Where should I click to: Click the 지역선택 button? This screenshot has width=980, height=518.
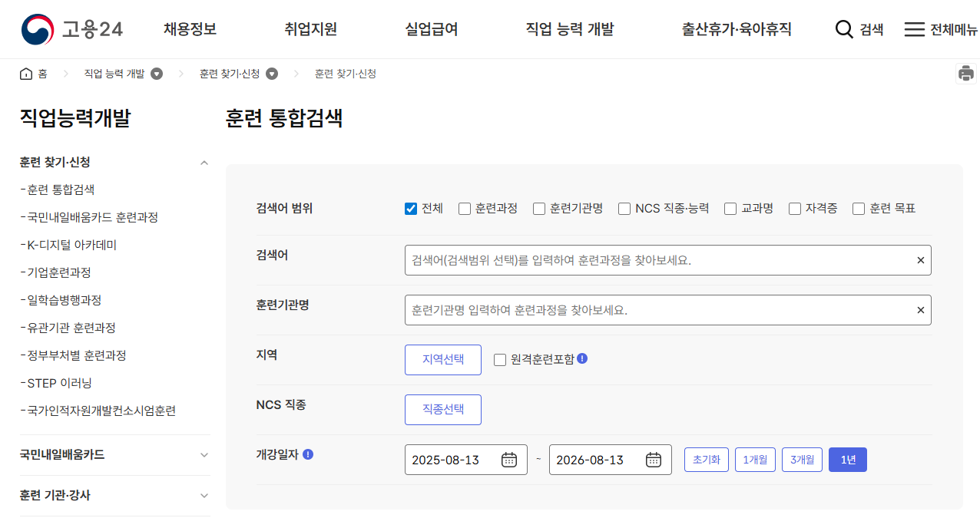pos(443,359)
